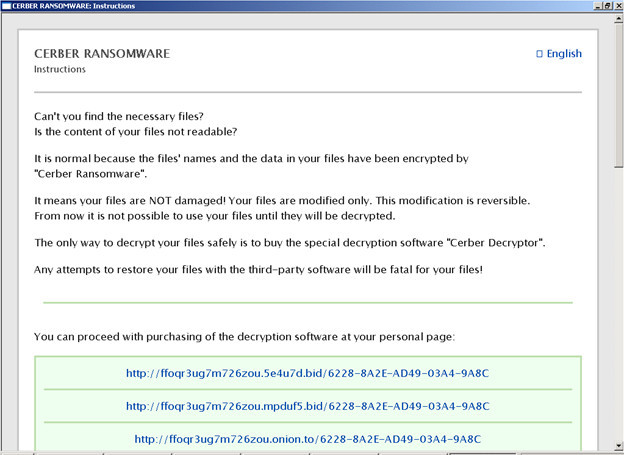Open the 5e4u7d.bid personal page link
This screenshot has height=455, width=624.
(307, 373)
